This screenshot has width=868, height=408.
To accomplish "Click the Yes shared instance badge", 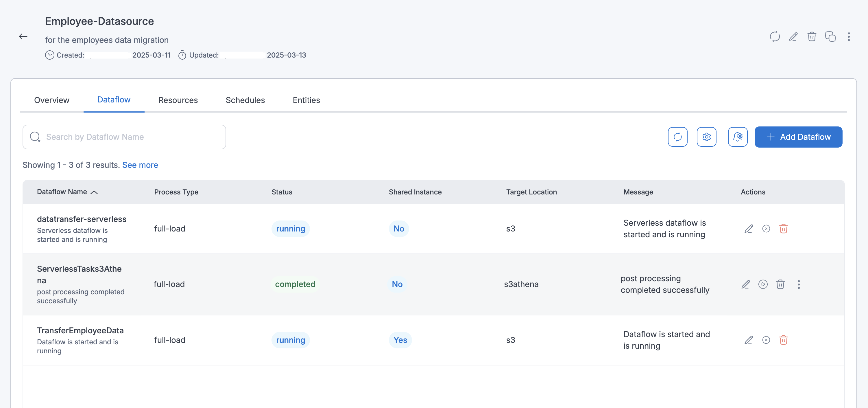I will pos(400,340).
